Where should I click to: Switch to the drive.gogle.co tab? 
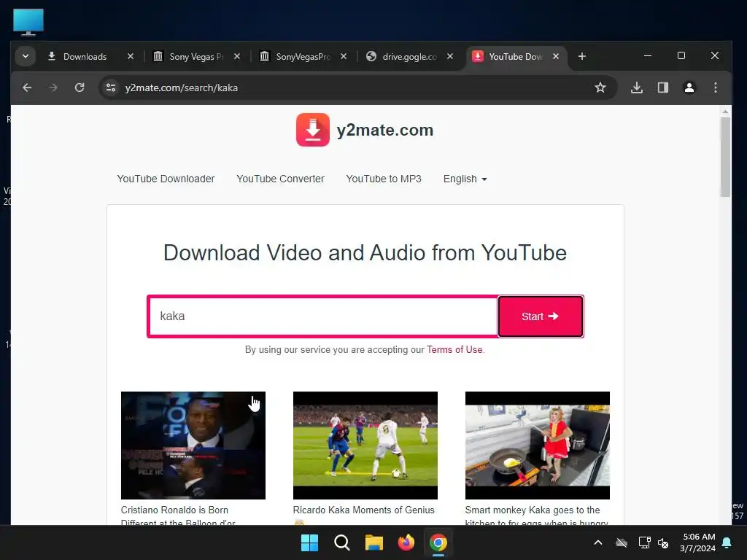pos(409,57)
